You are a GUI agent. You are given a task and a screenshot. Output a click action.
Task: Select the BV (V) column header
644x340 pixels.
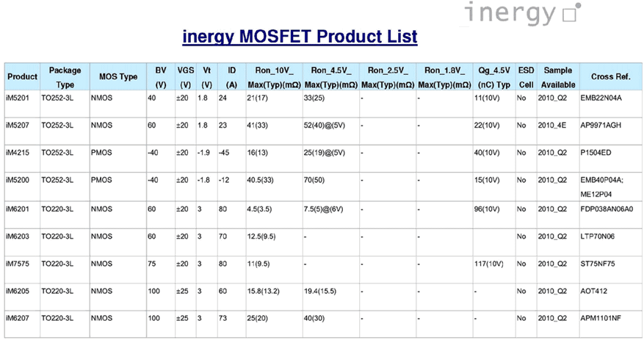(161, 77)
